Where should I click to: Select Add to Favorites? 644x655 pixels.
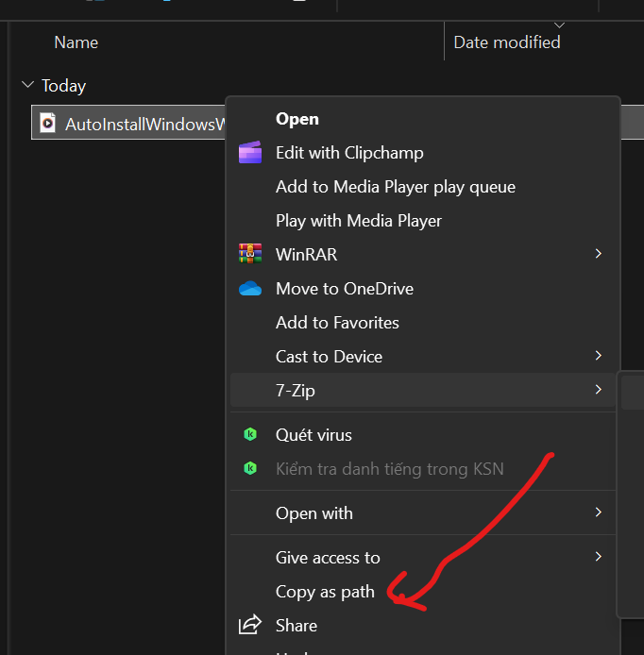click(337, 323)
